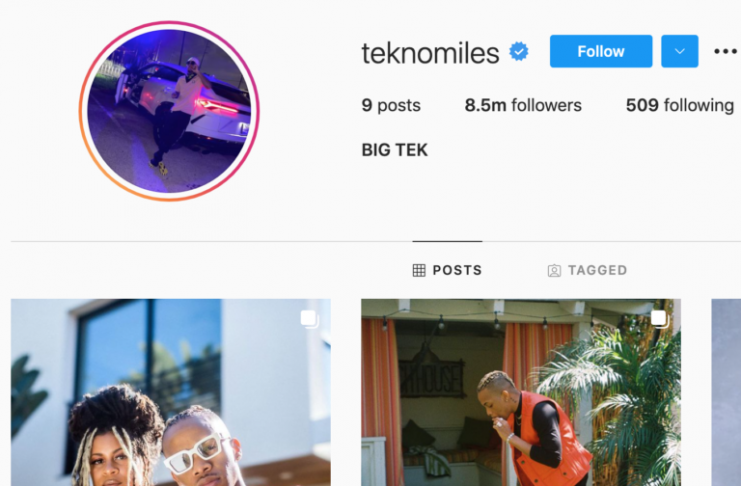Open teknomiles profile picture story
Image resolution: width=741 pixels, height=486 pixels.
click(169, 111)
